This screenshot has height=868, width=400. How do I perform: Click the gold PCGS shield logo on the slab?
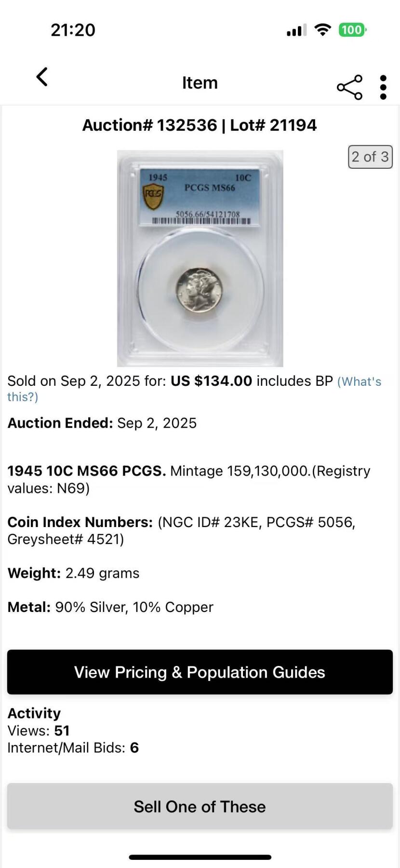point(153,197)
